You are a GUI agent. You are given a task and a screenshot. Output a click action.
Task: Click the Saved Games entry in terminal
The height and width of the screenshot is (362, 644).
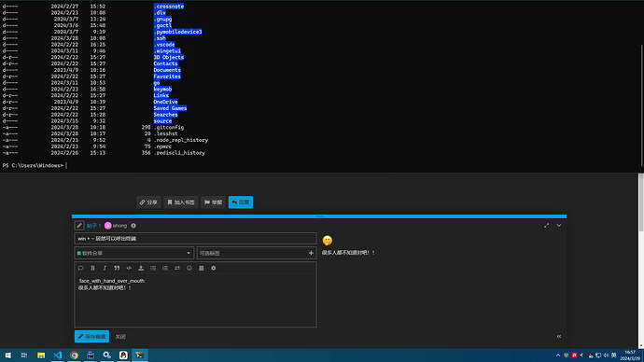coord(171,108)
